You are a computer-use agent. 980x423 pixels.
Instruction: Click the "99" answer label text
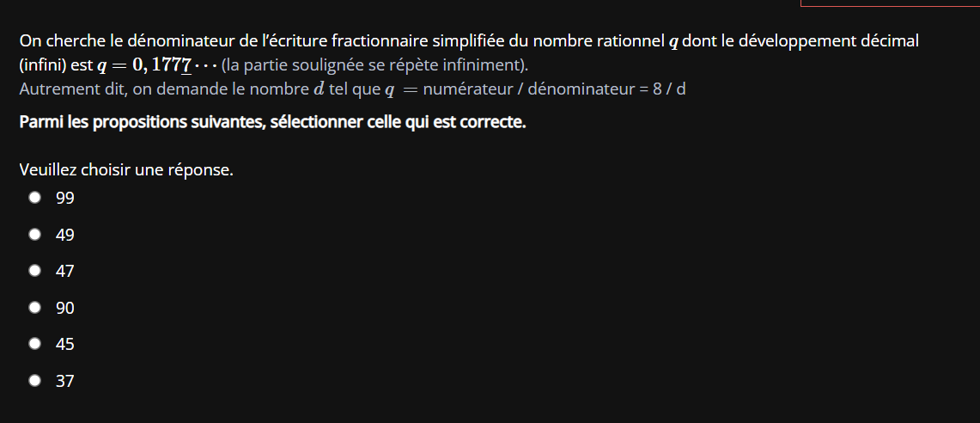[65, 199]
